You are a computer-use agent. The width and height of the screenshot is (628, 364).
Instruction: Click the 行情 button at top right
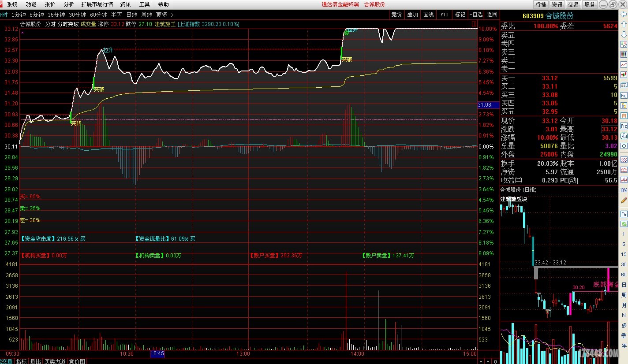click(541, 4)
